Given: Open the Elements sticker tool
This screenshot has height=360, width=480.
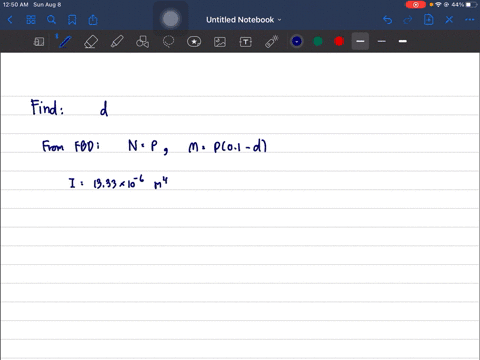Looking at the screenshot, I should pos(194,42).
